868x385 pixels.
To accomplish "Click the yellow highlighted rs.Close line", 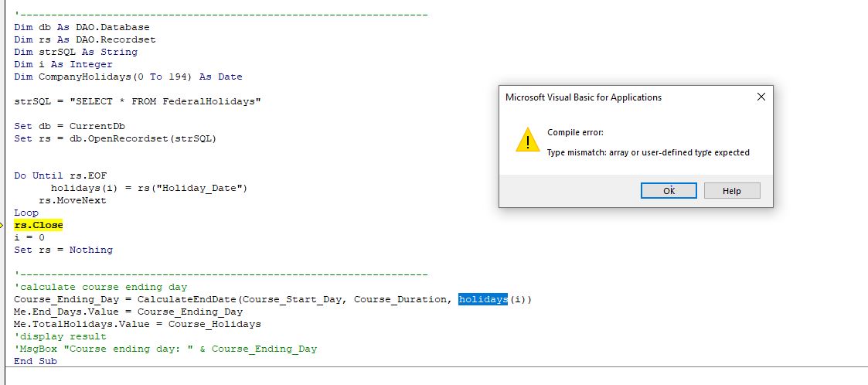I will pos(38,225).
